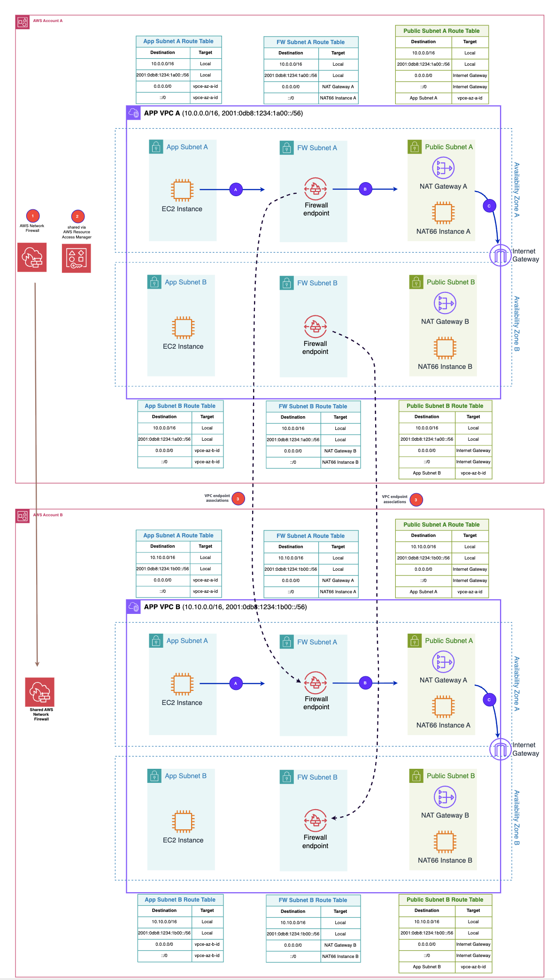Click '10.10.0.0/16' cell in Public Subnet A Route Table
Viewport: 554px width, 980px height.
423,547
